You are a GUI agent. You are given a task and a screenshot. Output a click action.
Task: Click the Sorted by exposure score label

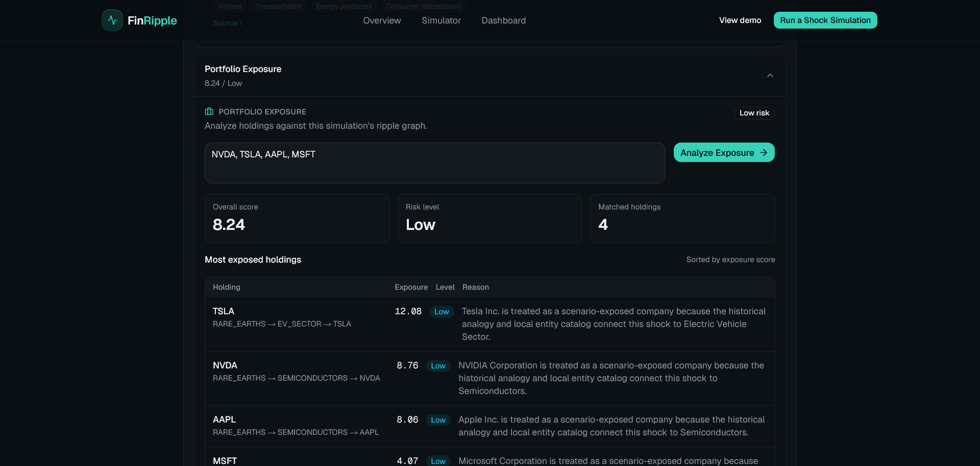pos(730,260)
